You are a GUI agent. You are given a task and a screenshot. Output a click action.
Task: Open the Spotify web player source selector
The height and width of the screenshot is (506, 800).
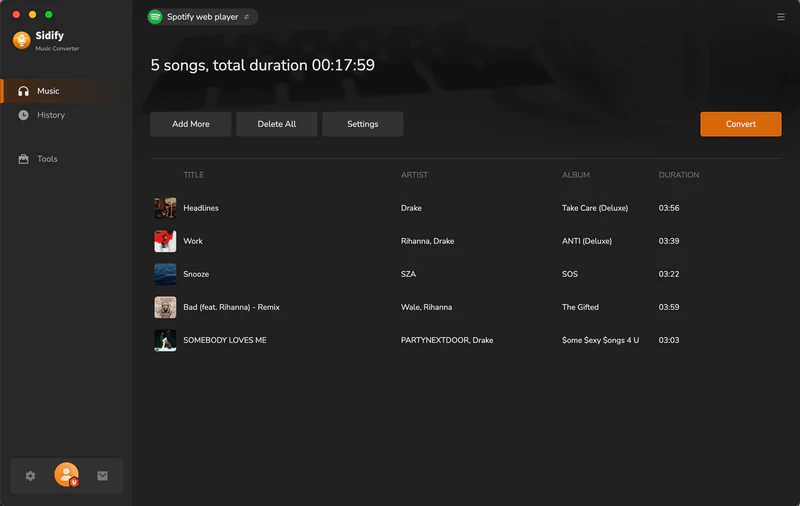201,17
